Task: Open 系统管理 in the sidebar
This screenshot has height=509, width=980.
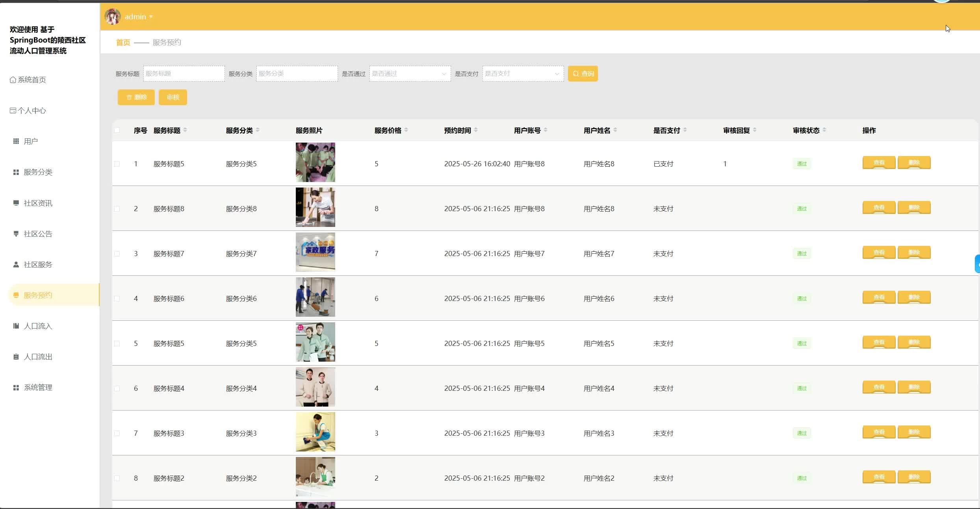Action: 38,388
